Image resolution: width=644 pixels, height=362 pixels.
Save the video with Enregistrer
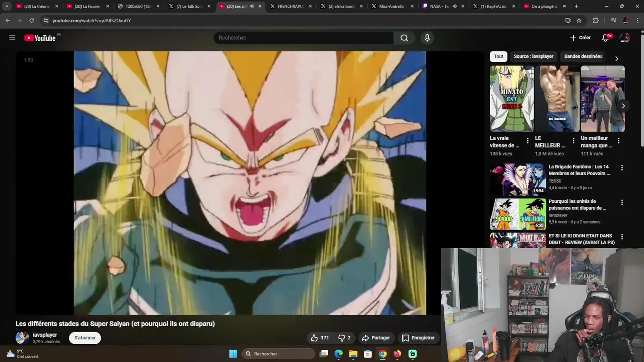tap(418, 338)
